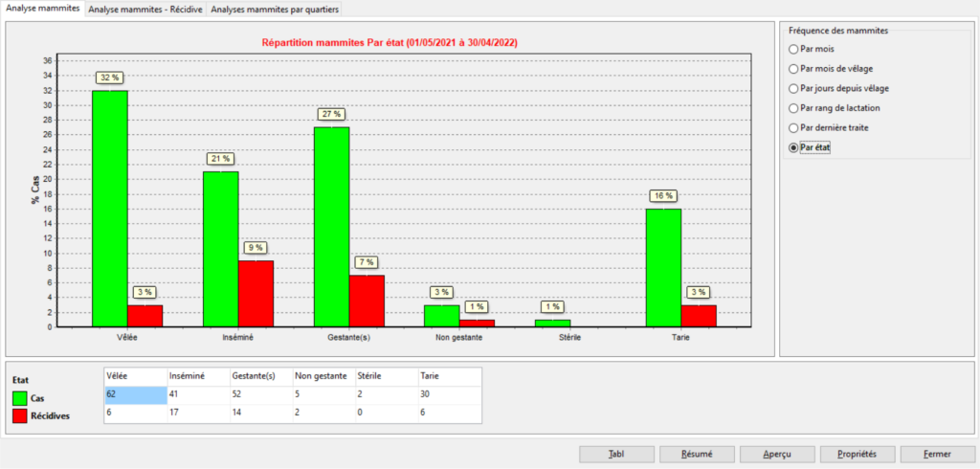This screenshot has width=980, height=469.
Task: Select Par jours depuis vêlage option
Action: point(792,88)
